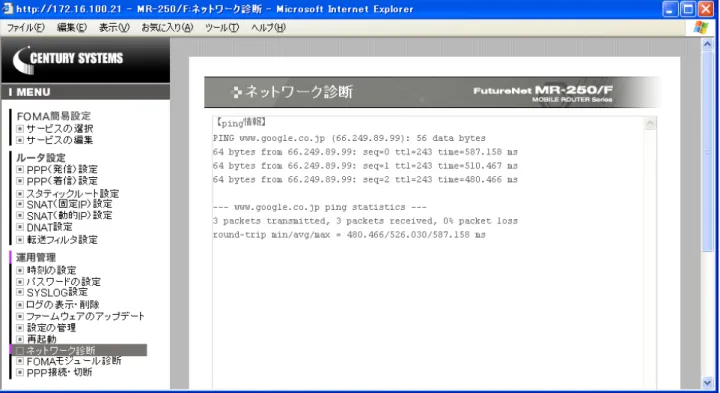Go to スタティックルート設定
Image resolution: width=720 pixels, height=393 pixels.
73,193
